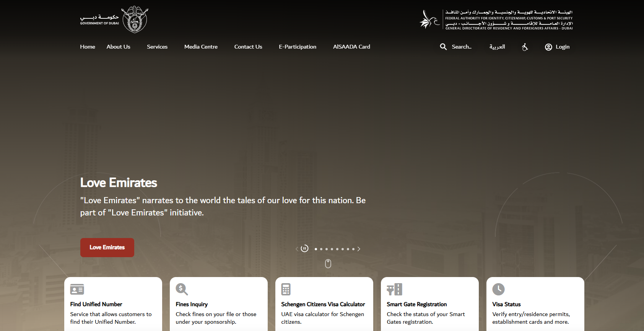The height and width of the screenshot is (331, 644).
Task: Click the Search.. field
Action: pyautogui.click(x=462, y=47)
